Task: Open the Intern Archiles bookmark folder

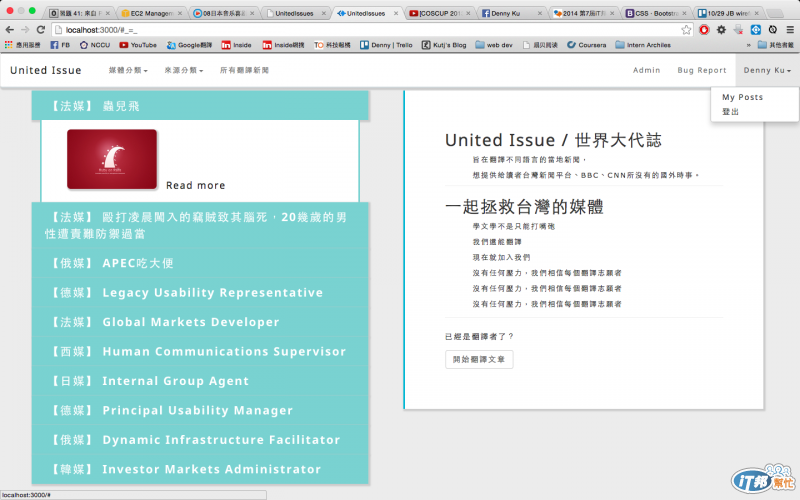Action: (x=643, y=45)
